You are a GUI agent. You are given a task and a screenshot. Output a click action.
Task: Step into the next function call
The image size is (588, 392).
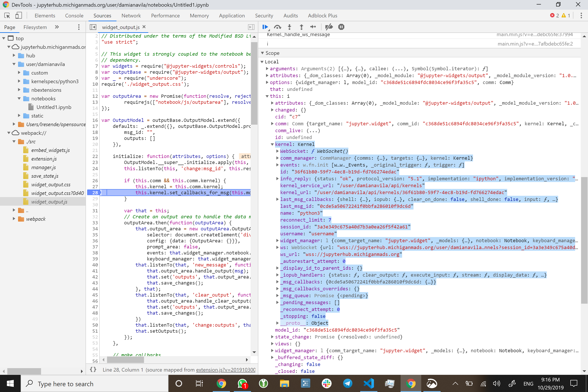289,27
